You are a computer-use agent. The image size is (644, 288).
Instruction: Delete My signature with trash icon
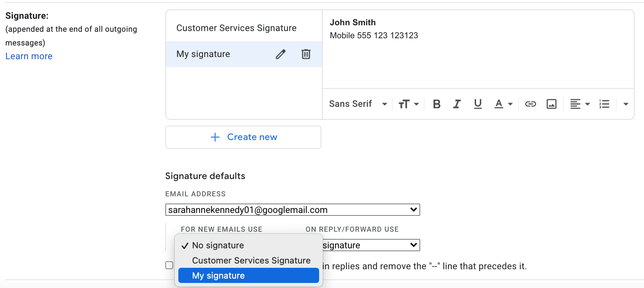coord(306,54)
